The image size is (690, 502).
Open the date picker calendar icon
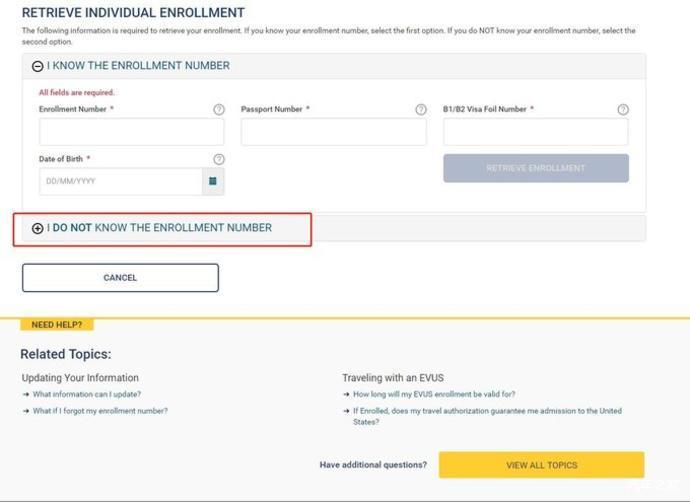[213, 182]
